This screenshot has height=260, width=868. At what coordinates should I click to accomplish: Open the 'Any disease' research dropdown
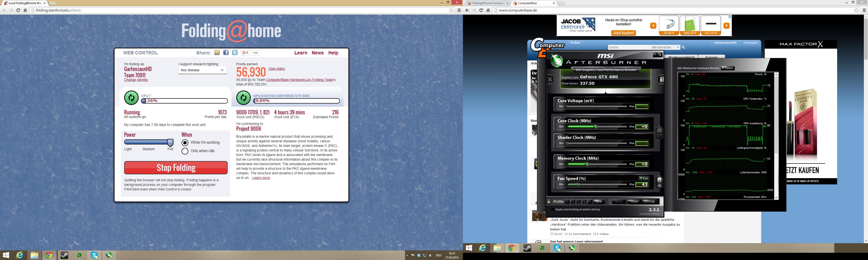[202, 70]
